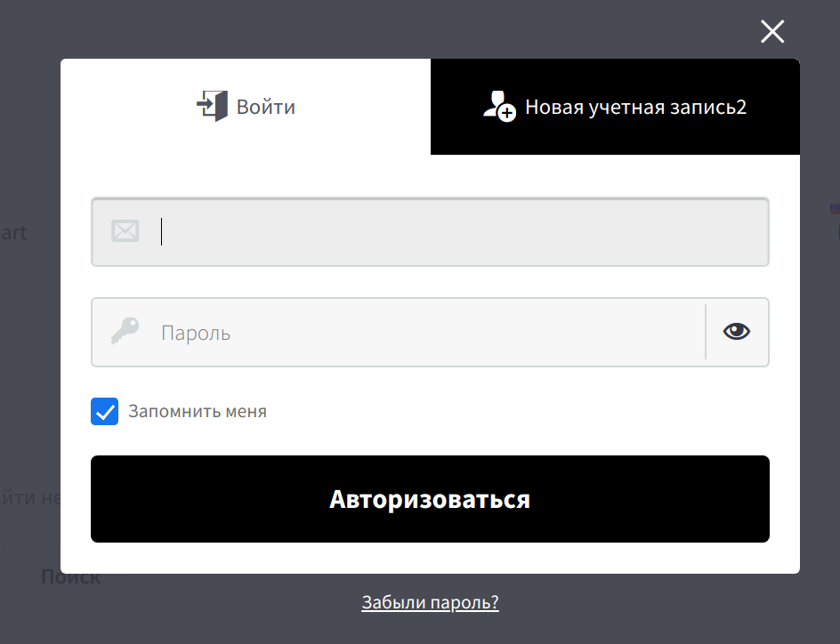This screenshot has width=840, height=644.
Task: Click the add-user icon on registration tab
Action: 498,106
